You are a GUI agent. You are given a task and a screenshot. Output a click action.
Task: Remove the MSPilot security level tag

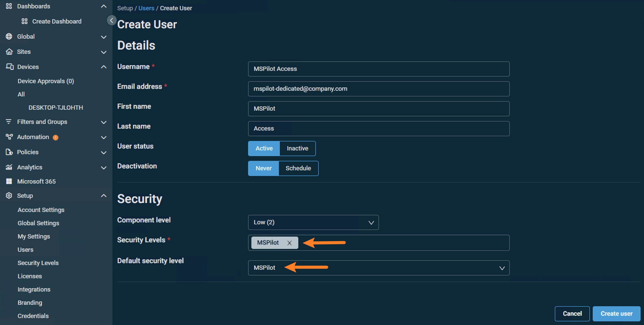coord(290,243)
